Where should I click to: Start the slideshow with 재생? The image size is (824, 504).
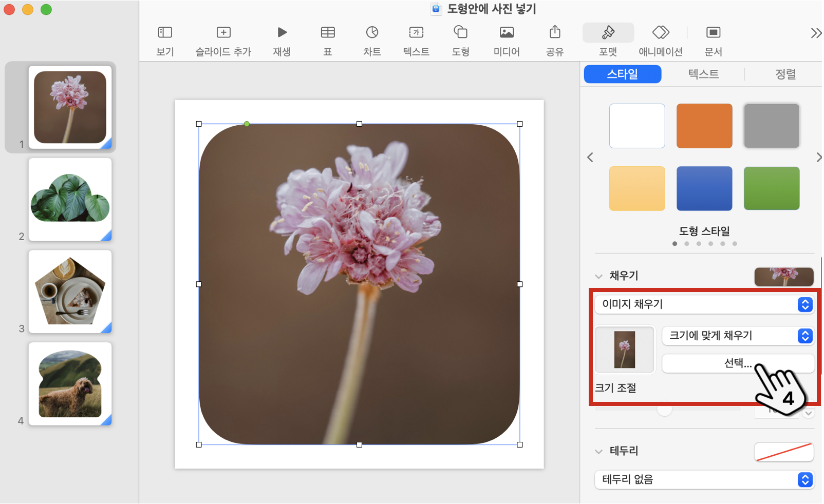tap(282, 33)
